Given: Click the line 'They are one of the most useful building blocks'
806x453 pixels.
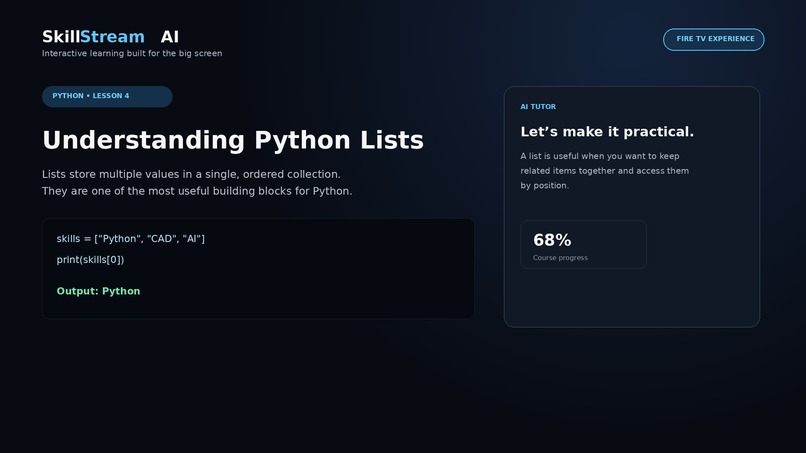Looking at the screenshot, I should coord(167,191).
